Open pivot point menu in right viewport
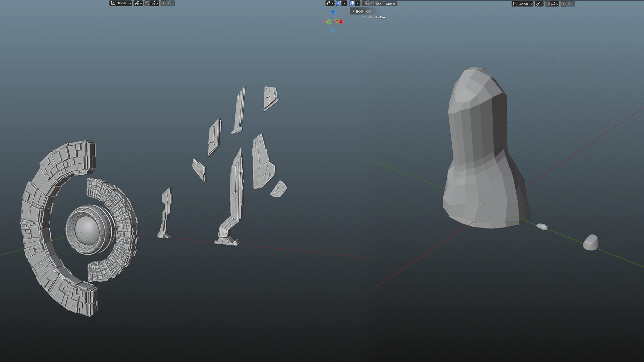 [539, 4]
